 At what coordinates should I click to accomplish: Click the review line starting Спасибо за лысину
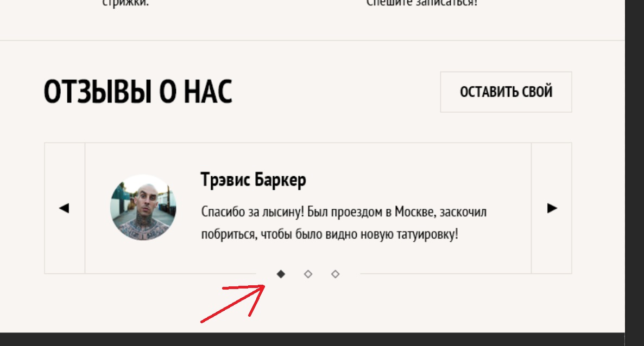point(344,212)
